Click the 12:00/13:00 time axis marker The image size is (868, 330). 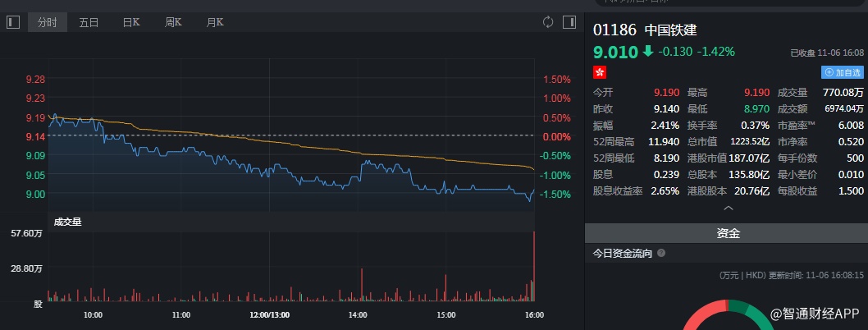point(270,314)
